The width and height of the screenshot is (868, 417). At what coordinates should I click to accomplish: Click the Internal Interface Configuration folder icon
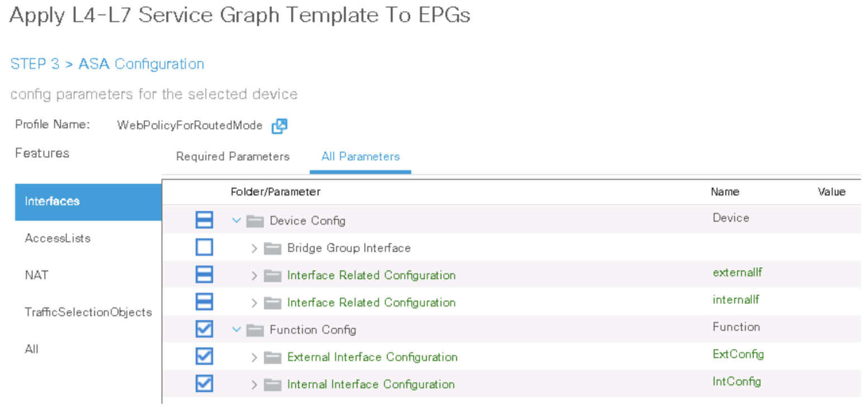pyautogui.click(x=273, y=385)
